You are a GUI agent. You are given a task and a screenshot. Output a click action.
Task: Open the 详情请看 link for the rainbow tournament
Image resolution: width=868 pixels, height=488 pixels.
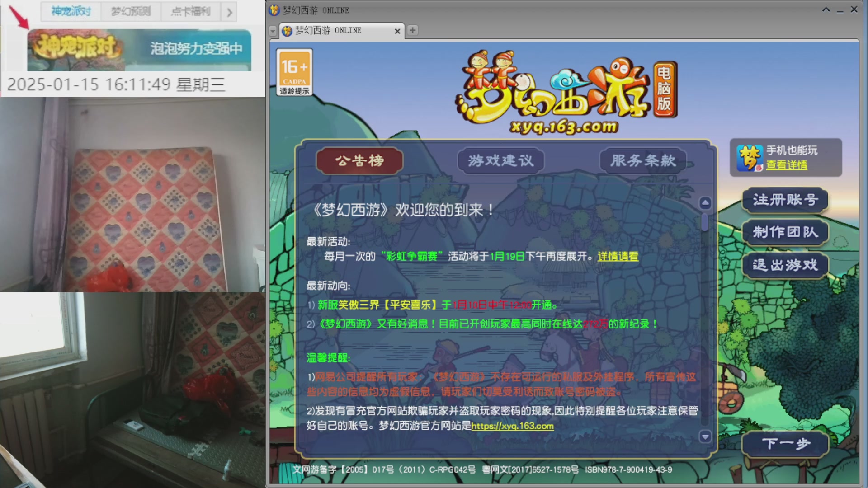[618, 256]
